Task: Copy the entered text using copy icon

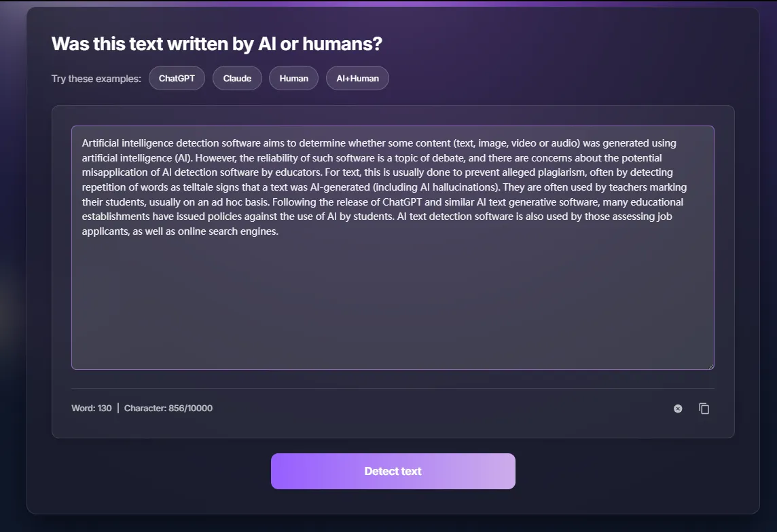Action: 704,408
